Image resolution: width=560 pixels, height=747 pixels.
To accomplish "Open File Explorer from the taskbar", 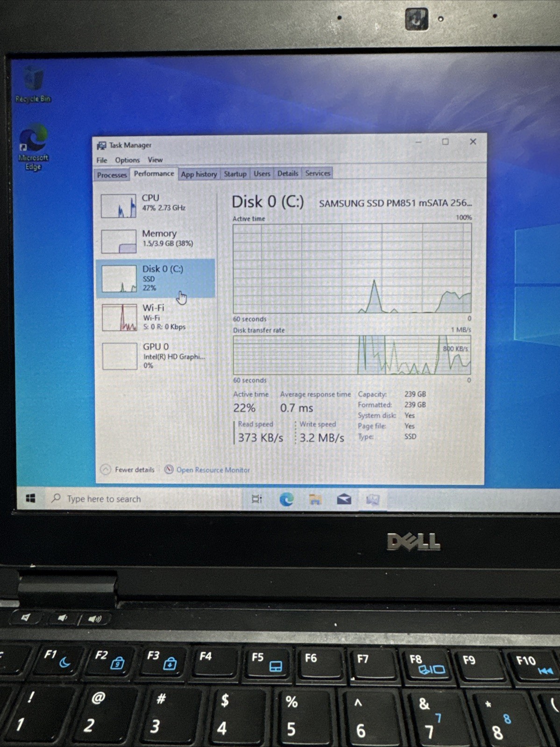I will point(315,499).
